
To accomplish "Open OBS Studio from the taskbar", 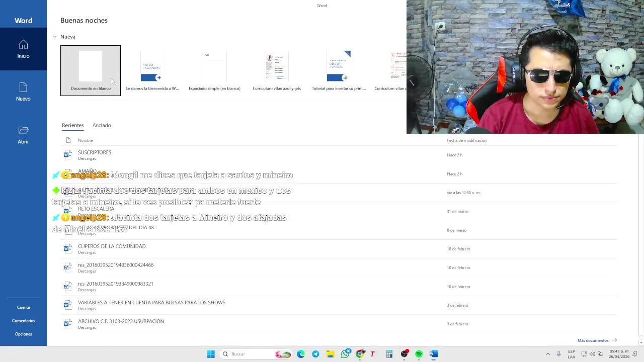I will [404, 354].
